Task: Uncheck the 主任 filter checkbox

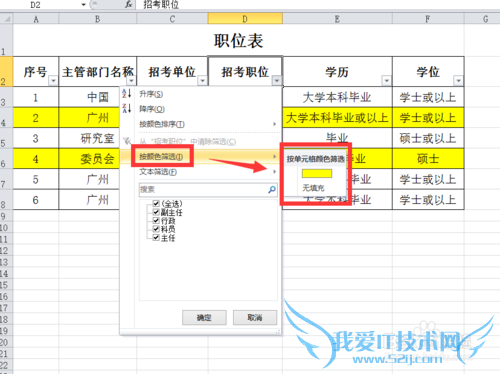Action: pos(156,238)
